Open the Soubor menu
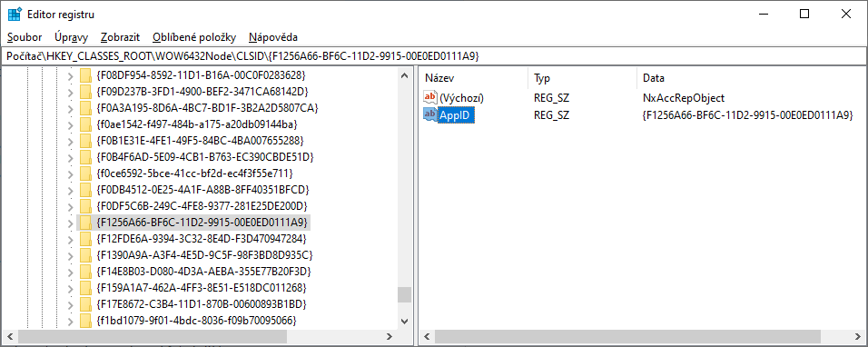The height and width of the screenshot is (347, 868). click(x=25, y=37)
